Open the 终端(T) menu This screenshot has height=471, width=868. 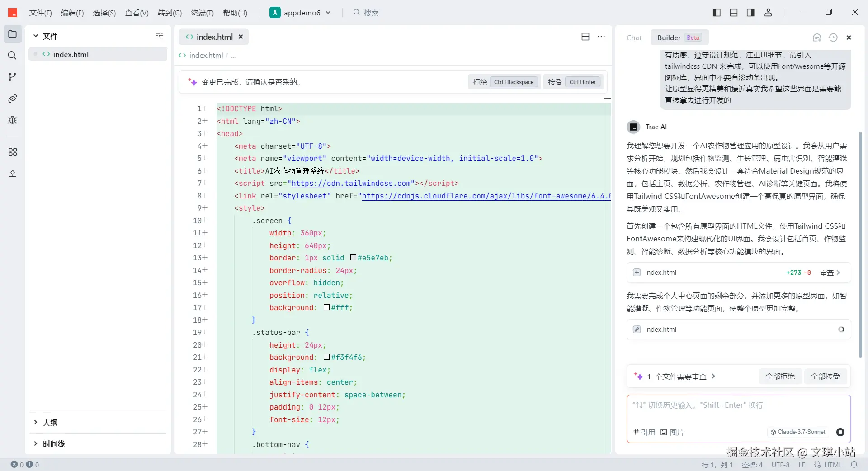[x=202, y=13]
